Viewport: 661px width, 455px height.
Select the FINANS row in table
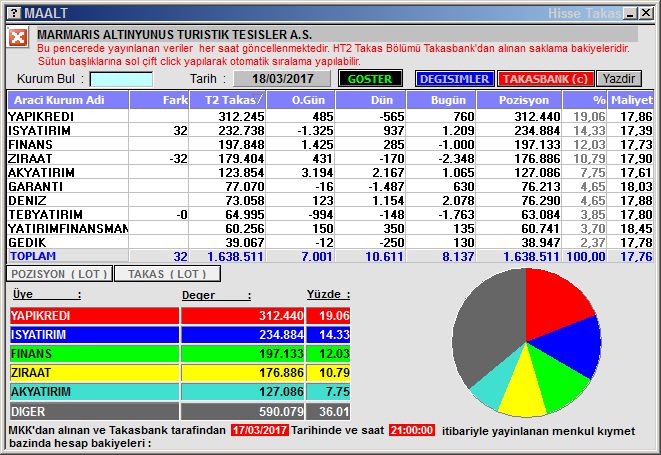pos(330,144)
